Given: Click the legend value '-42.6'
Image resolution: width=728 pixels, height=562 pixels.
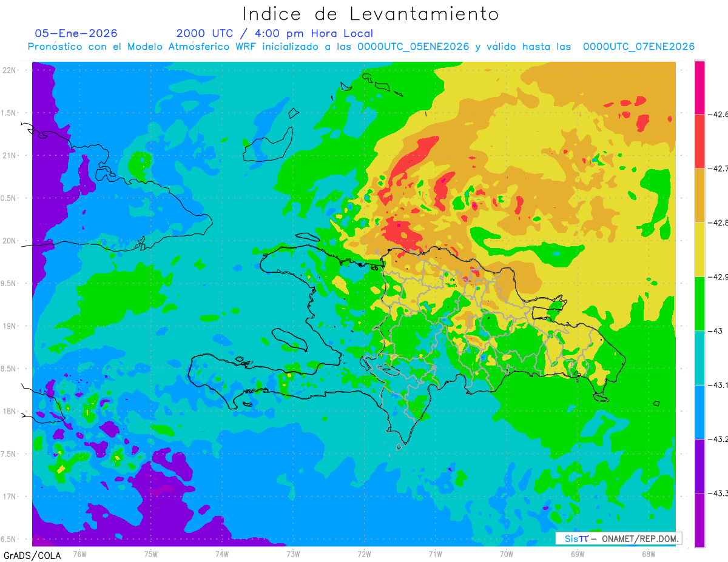Looking at the screenshot, I should (x=718, y=115).
